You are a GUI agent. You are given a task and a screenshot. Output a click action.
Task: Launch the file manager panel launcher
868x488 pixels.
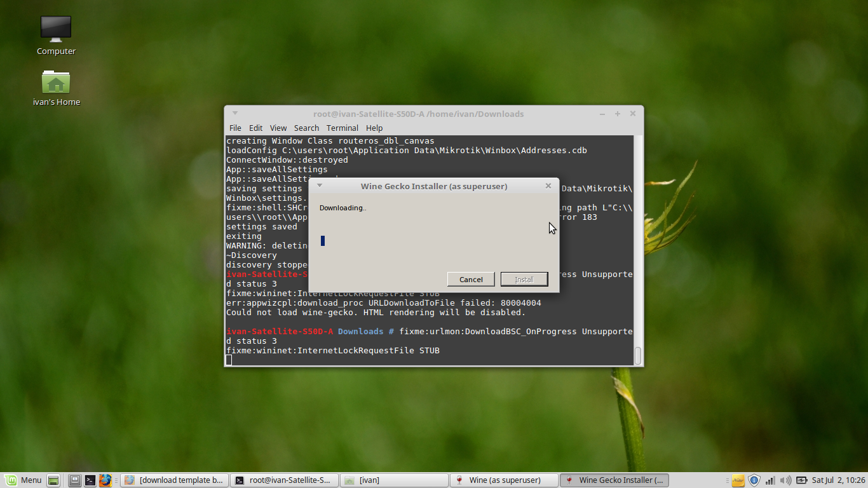click(x=75, y=480)
